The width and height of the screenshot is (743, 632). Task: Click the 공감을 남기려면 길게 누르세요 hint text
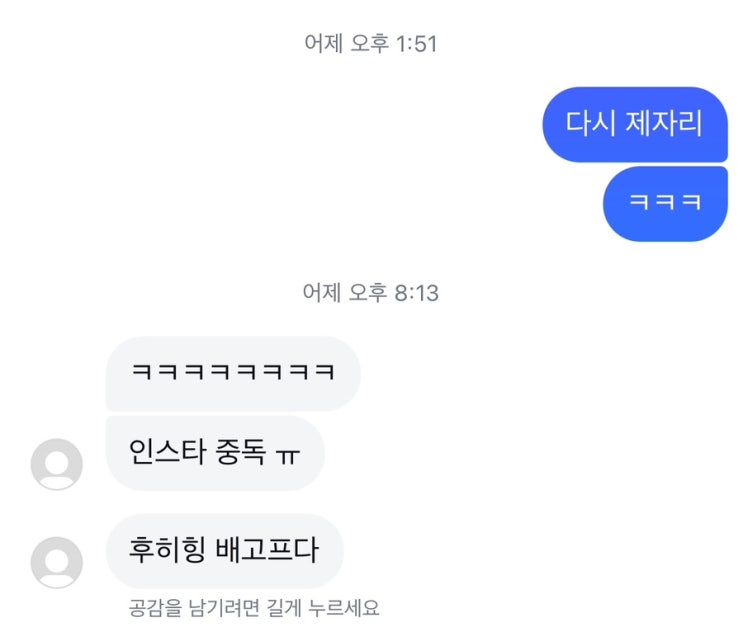[x=254, y=607]
